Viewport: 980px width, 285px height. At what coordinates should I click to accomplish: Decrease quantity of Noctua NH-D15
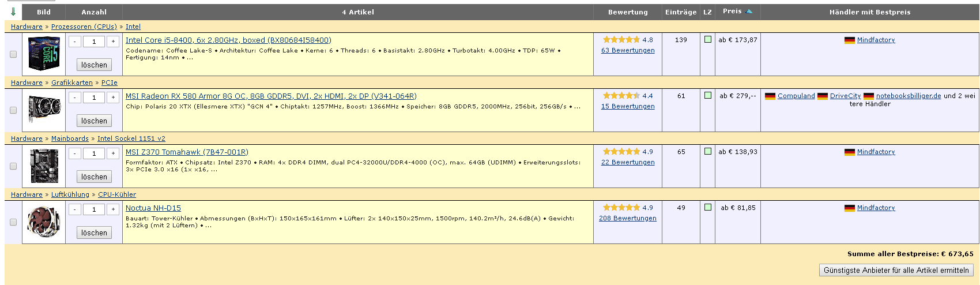coord(75,209)
